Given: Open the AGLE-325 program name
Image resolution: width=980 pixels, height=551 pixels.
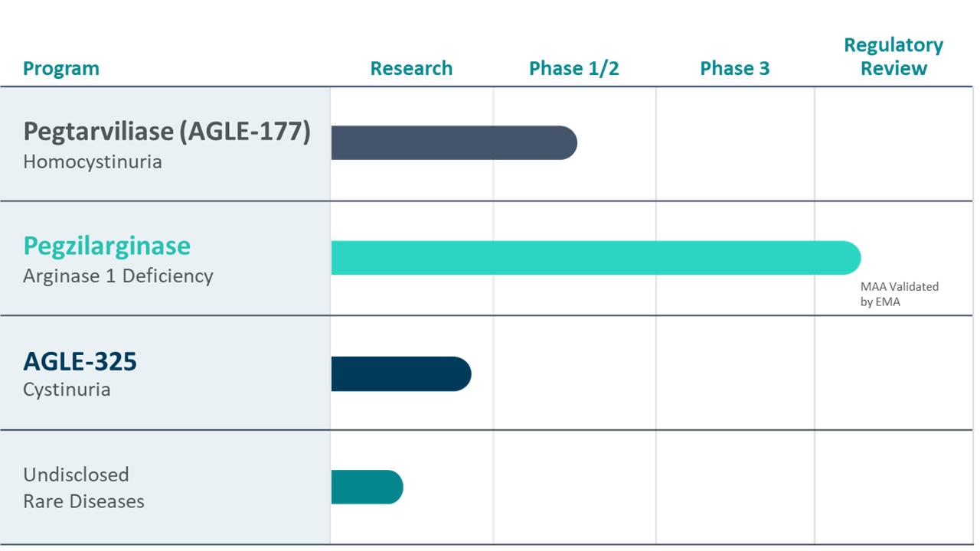Looking at the screenshot, I should (x=80, y=360).
